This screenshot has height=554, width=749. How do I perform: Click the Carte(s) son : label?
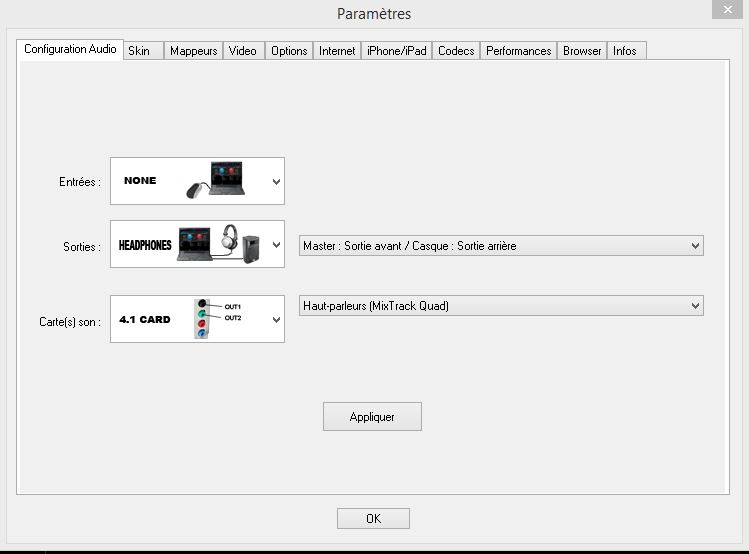tap(70, 322)
